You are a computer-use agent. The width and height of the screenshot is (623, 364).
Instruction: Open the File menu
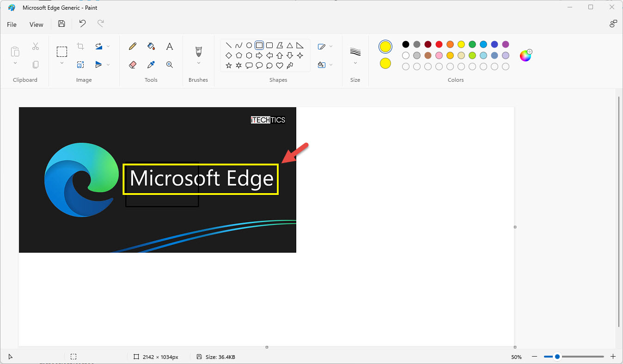point(12,24)
